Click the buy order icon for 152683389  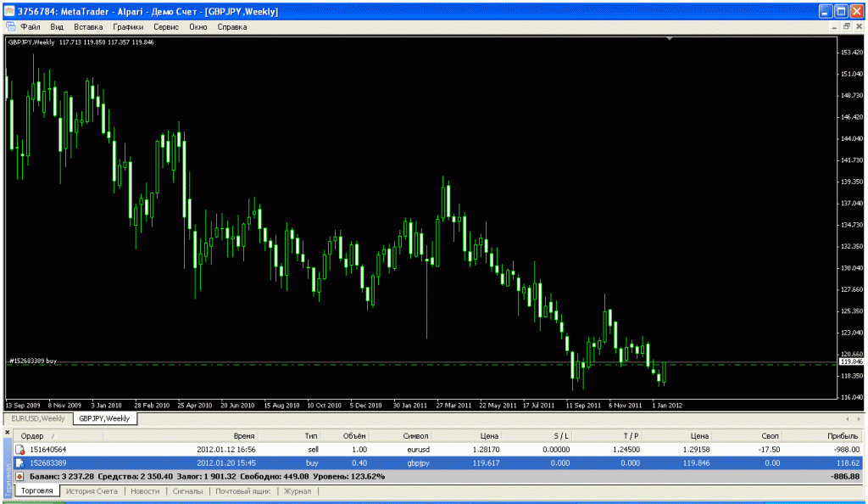coord(19,462)
